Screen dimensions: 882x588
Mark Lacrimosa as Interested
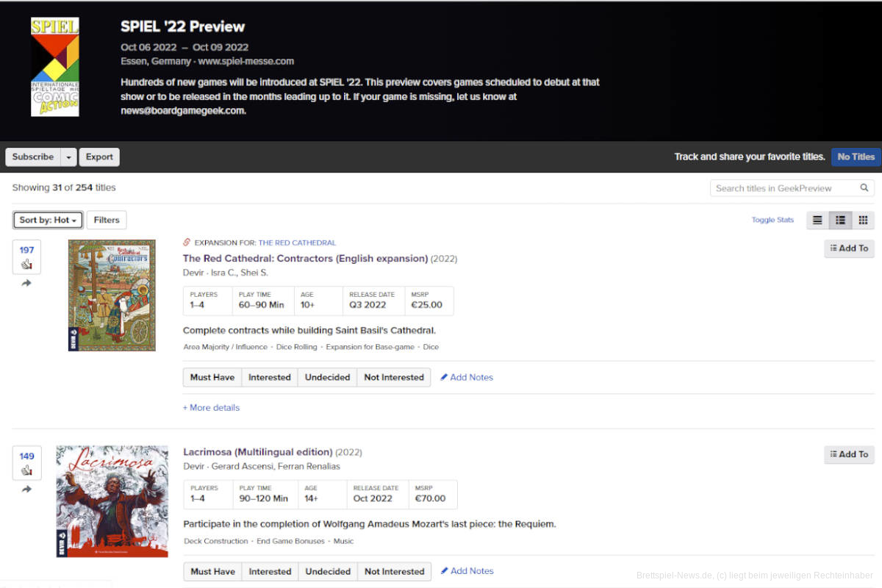270,571
